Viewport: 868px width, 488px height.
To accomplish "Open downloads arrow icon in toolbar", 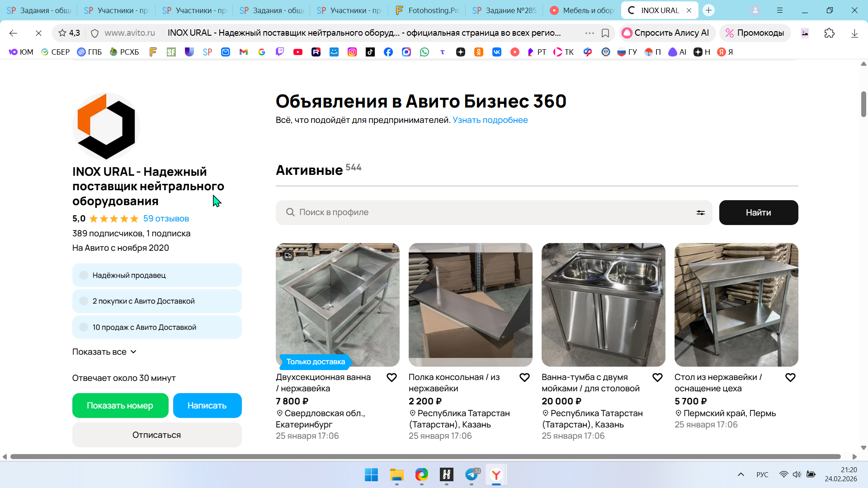I will tap(854, 33).
